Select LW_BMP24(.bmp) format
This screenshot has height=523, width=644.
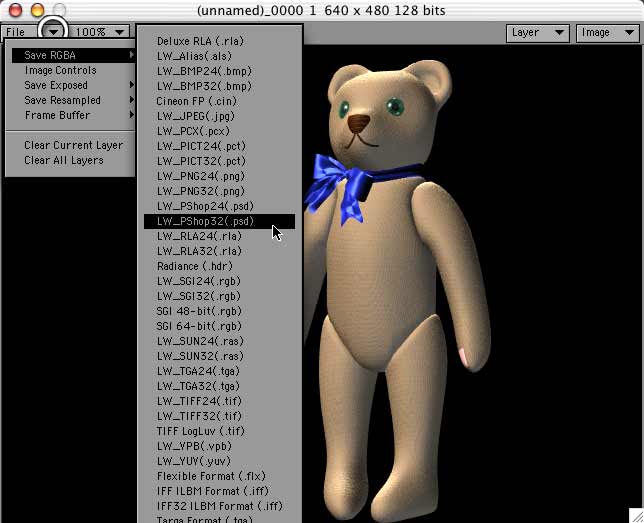219,71
